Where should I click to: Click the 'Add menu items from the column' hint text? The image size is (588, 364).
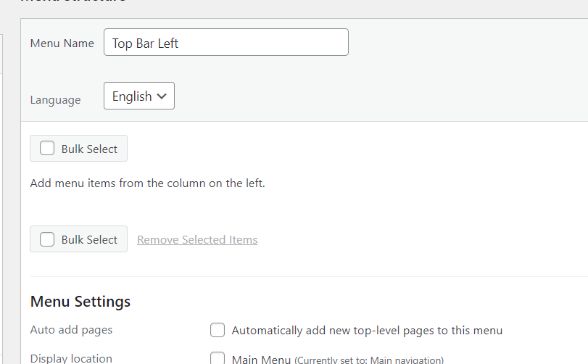pyautogui.click(x=148, y=183)
